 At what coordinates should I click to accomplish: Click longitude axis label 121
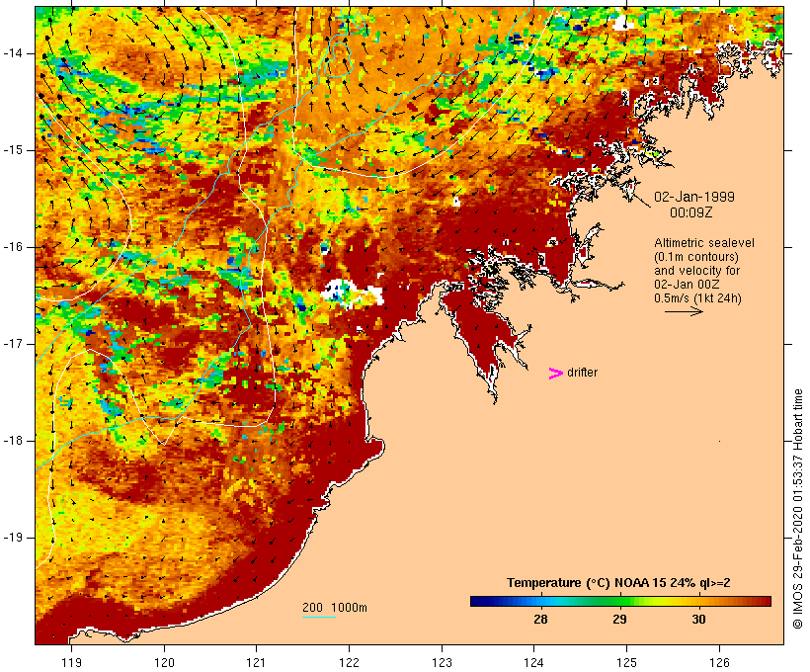pos(256,662)
